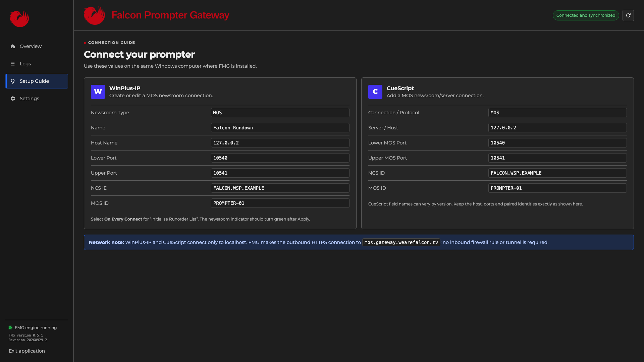The width and height of the screenshot is (644, 362).
Task: Click the Setup Guide lightbulb icon
Action: (x=13, y=81)
